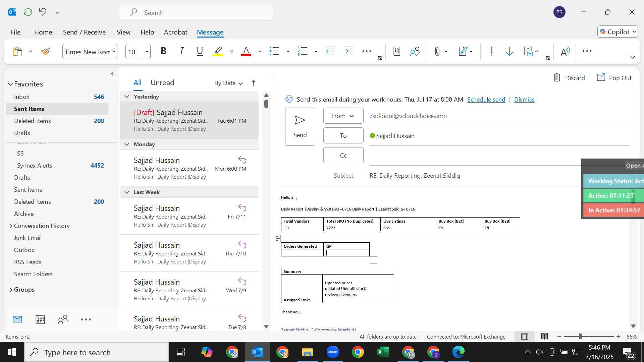Screen dimensions: 644x362
Task: Click the Schedule send link
Action: tap(486, 100)
